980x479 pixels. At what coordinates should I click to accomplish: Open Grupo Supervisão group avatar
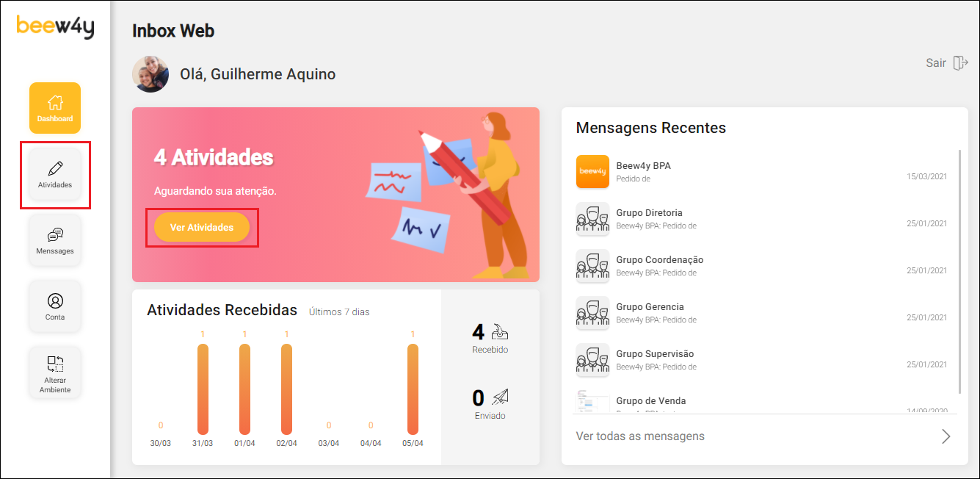[x=592, y=360]
